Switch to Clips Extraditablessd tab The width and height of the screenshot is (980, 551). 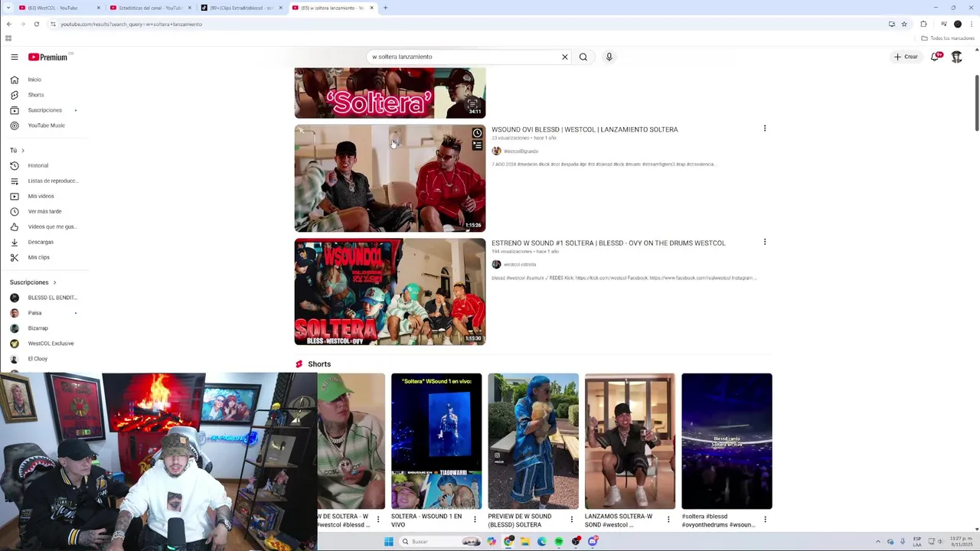point(241,8)
